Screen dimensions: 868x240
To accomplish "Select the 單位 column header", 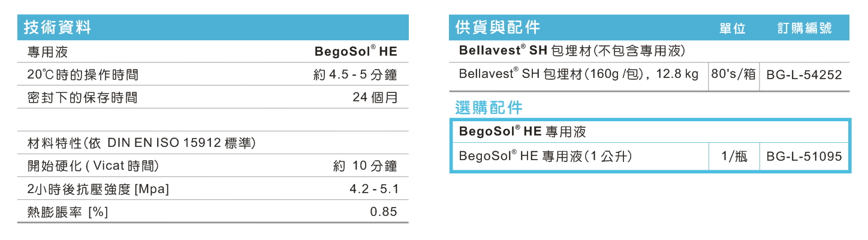I will click(732, 29).
